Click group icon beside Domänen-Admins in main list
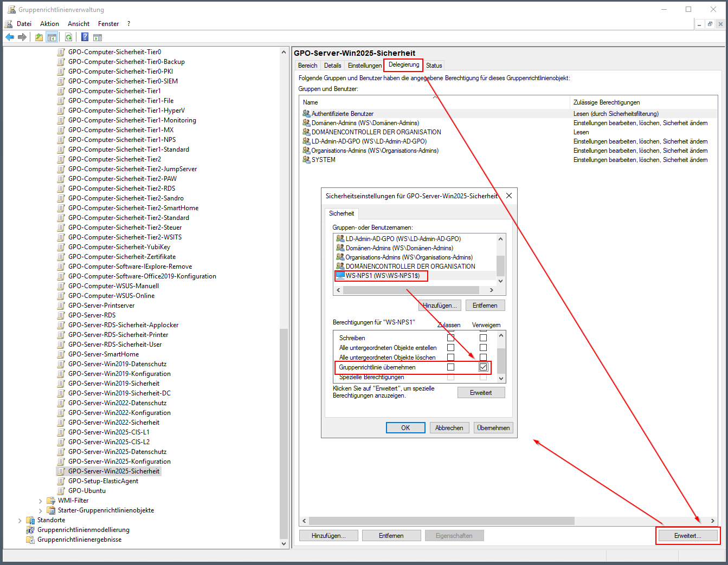The width and height of the screenshot is (728, 565). click(x=306, y=123)
